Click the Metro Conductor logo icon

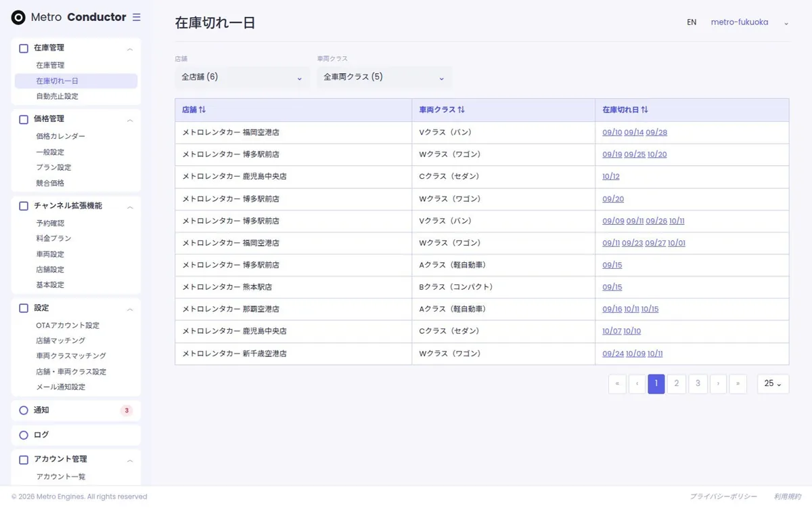point(18,18)
